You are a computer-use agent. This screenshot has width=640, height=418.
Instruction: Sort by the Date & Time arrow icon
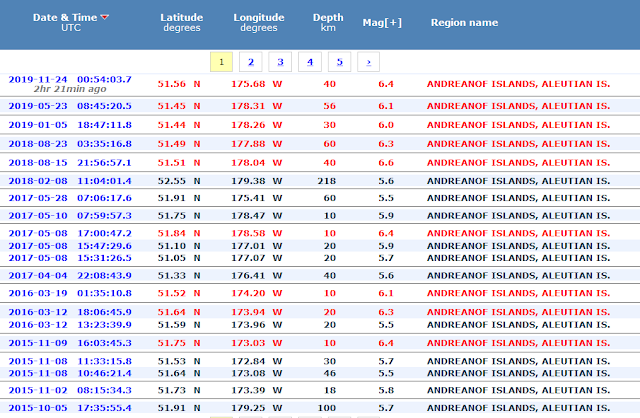(104, 17)
